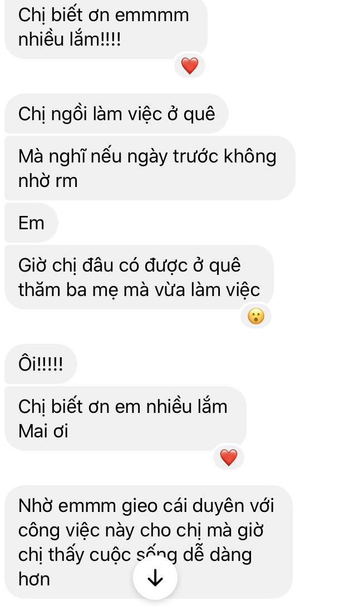Click the word 'quê' in the second message

pyautogui.click(x=199, y=115)
